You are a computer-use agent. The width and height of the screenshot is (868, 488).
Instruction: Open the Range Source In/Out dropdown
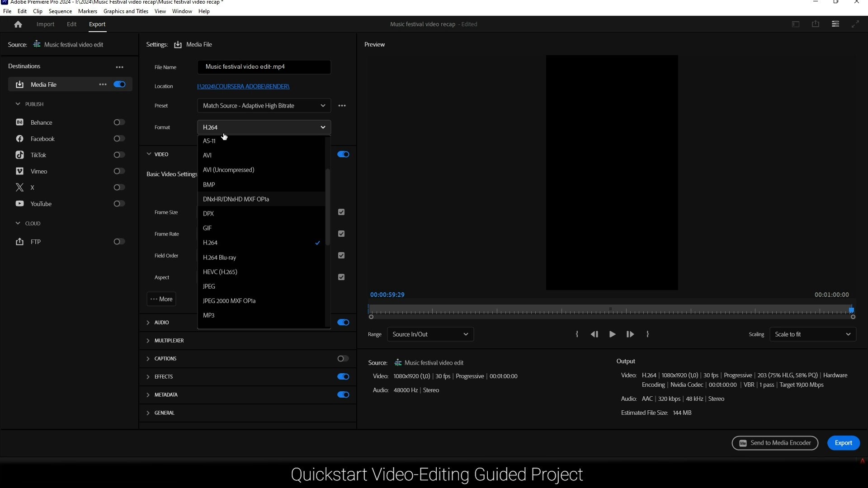430,334
